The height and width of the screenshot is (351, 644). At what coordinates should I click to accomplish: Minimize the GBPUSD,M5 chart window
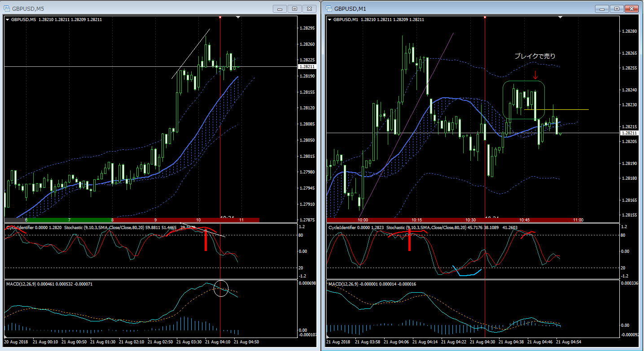click(280, 9)
